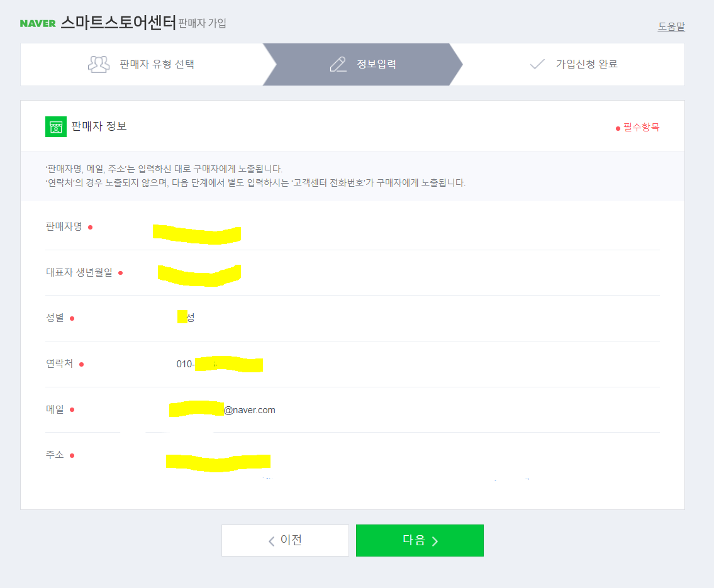The image size is (714, 588).
Task: Click the 스마트스토어센터 title text
Action: coord(118,22)
